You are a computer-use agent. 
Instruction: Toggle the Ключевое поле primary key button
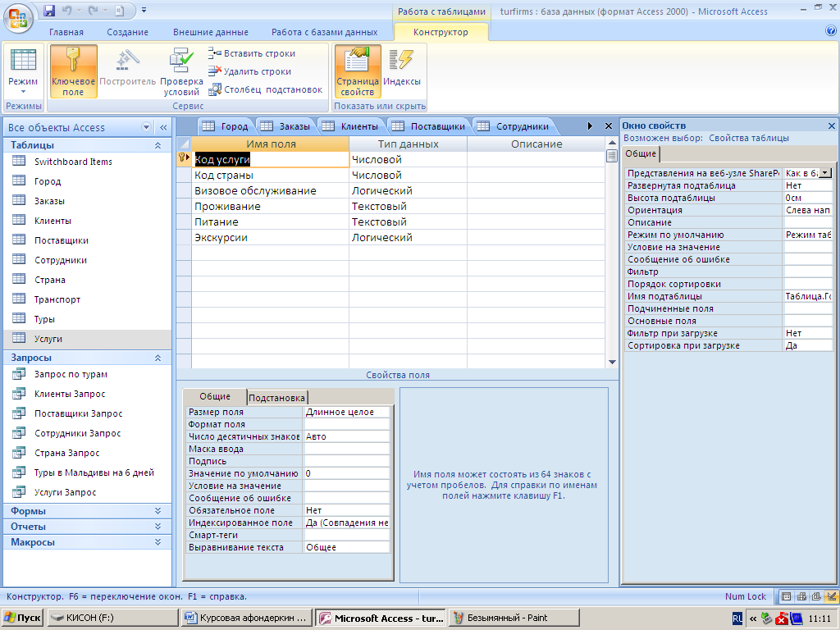(x=73, y=71)
